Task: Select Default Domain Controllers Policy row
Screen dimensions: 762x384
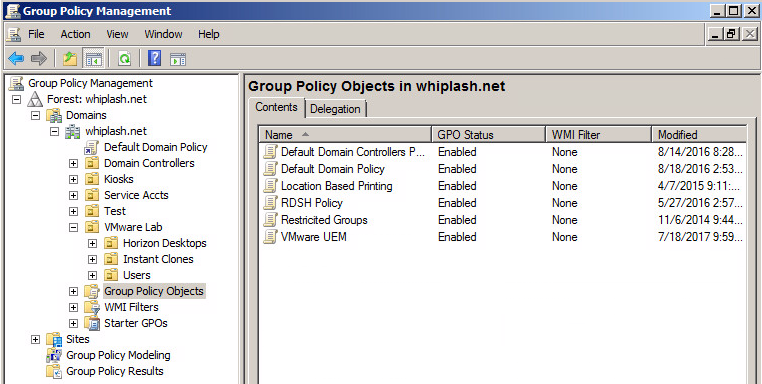Action: [503, 152]
